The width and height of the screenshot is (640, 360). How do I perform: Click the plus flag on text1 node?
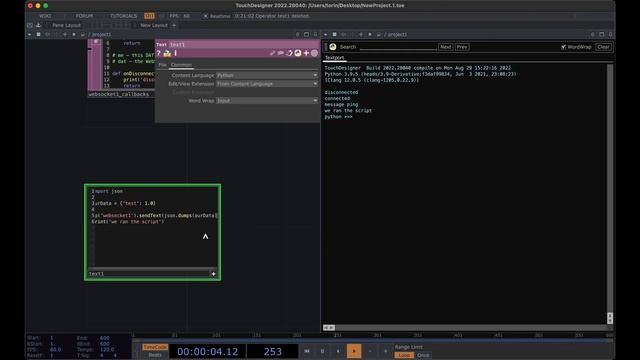pos(213,274)
